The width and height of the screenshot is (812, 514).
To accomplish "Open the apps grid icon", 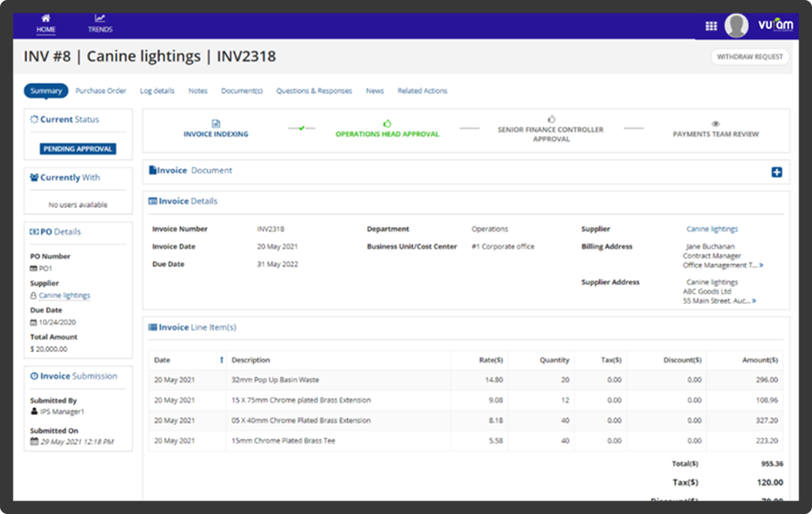I will [710, 26].
